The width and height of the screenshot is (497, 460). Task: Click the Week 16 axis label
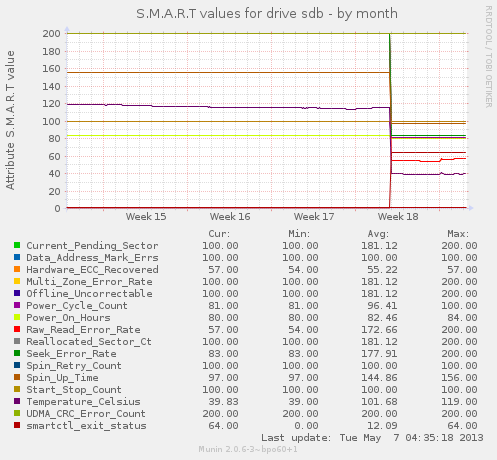coord(230,217)
